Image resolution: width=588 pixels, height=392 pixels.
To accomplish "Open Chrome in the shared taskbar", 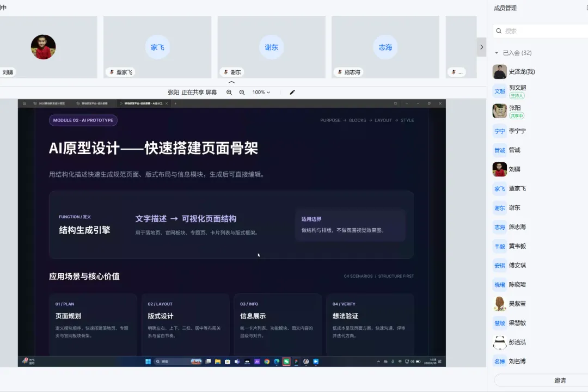I will (267, 362).
